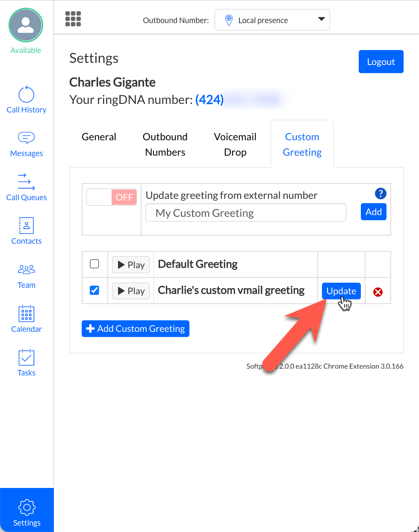Toggle external number greeting update switch
The width and height of the screenshot is (419, 532).
pos(112,197)
